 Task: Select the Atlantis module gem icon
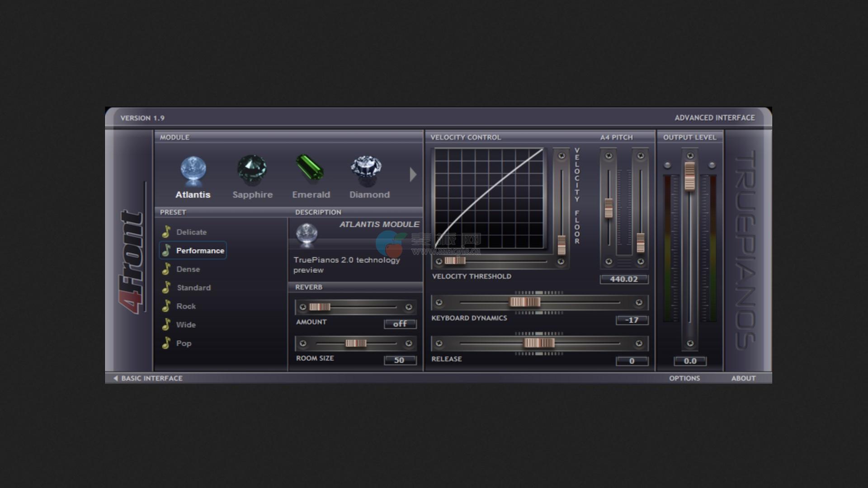click(x=193, y=170)
